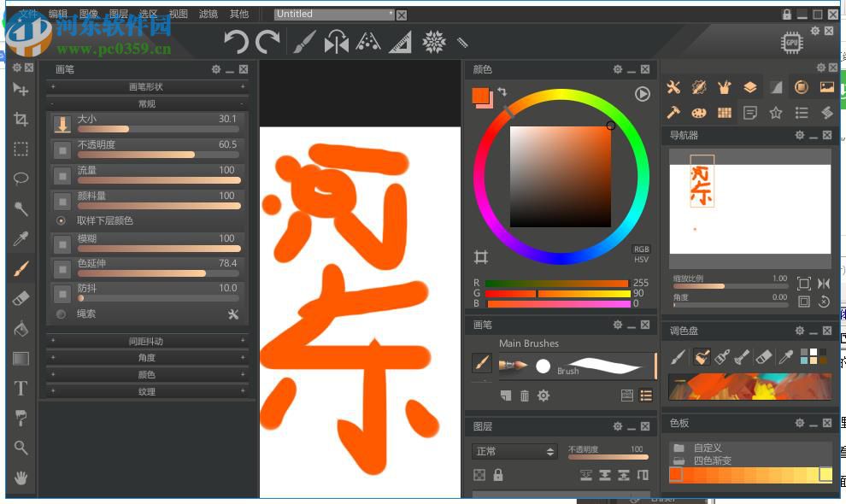Select the Eraser tool
The height and width of the screenshot is (504, 846).
click(x=21, y=298)
